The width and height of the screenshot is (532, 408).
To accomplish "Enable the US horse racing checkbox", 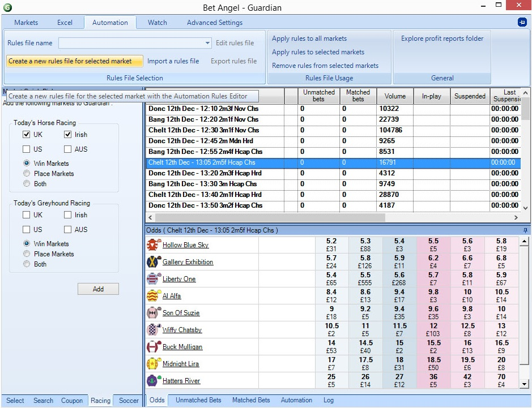I will click(x=26, y=149).
